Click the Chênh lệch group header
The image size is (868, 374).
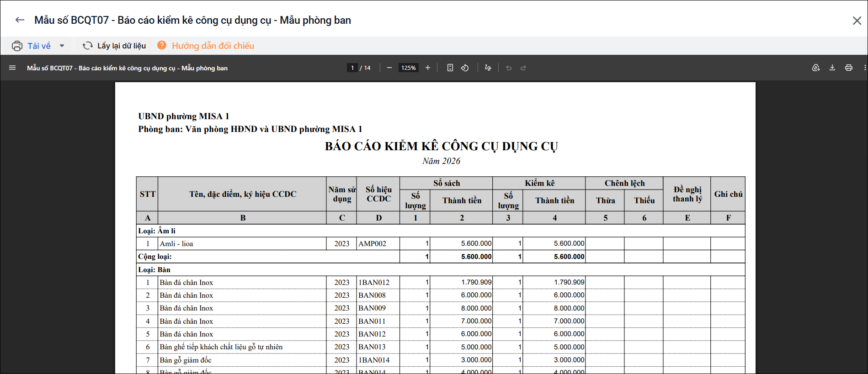pyautogui.click(x=624, y=183)
